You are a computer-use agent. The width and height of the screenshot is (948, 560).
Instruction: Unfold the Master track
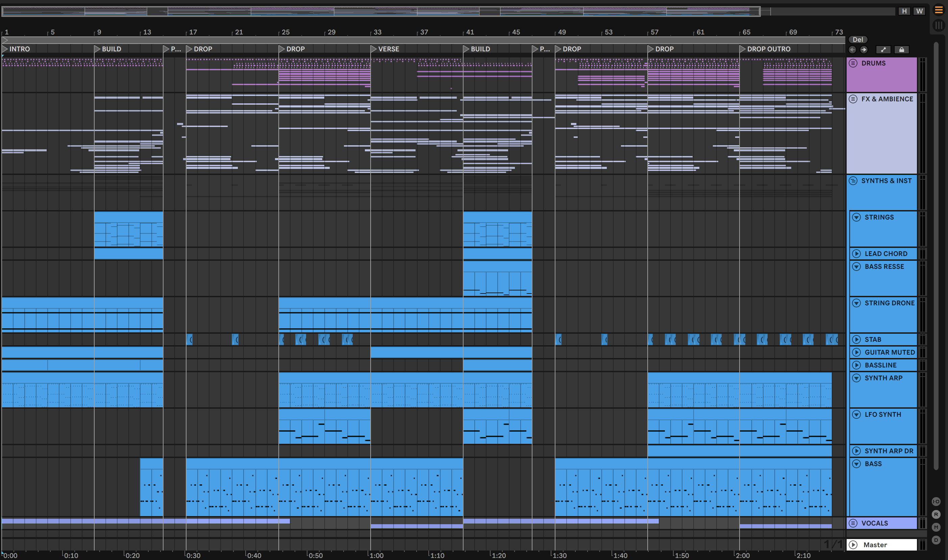pos(853,544)
